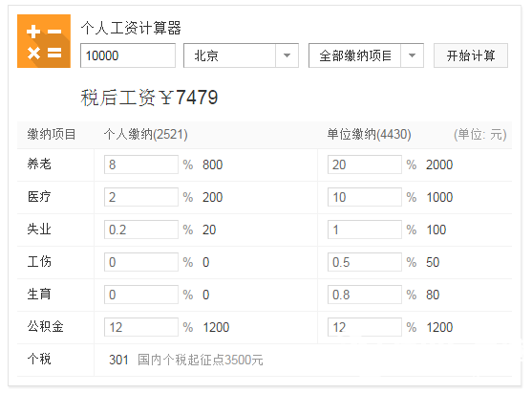Image resolution: width=532 pixels, height=394 pixels.
Task: Expand the 全部缴纳项目 dropdown arrow
Action: point(413,55)
